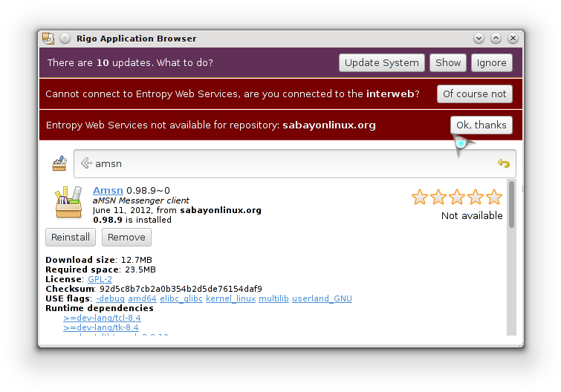561x392 pixels.
Task: Click the vertical scrollbar of package details
Action: pos(511,258)
